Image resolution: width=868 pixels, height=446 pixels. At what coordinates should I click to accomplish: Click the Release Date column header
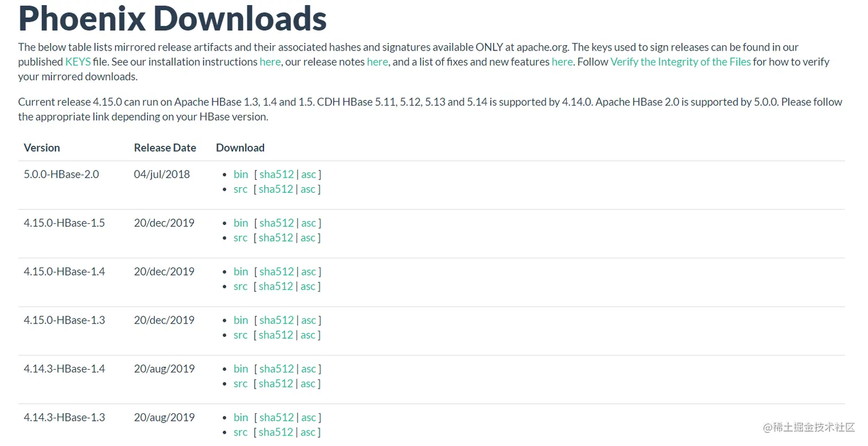click(x=165, y=148)
